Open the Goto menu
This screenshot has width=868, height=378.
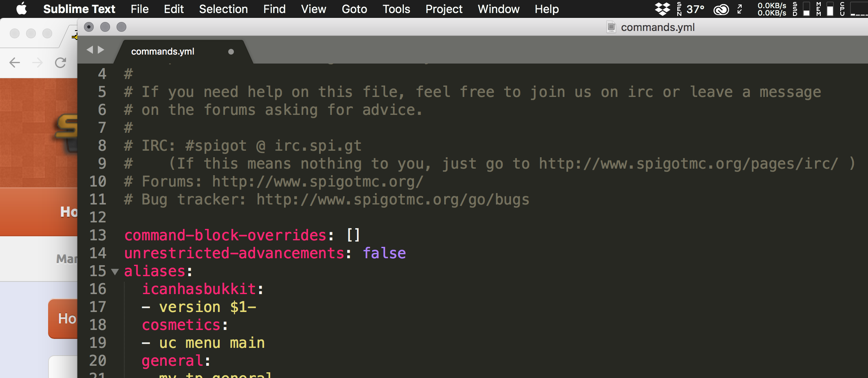(x=354, y=9)
